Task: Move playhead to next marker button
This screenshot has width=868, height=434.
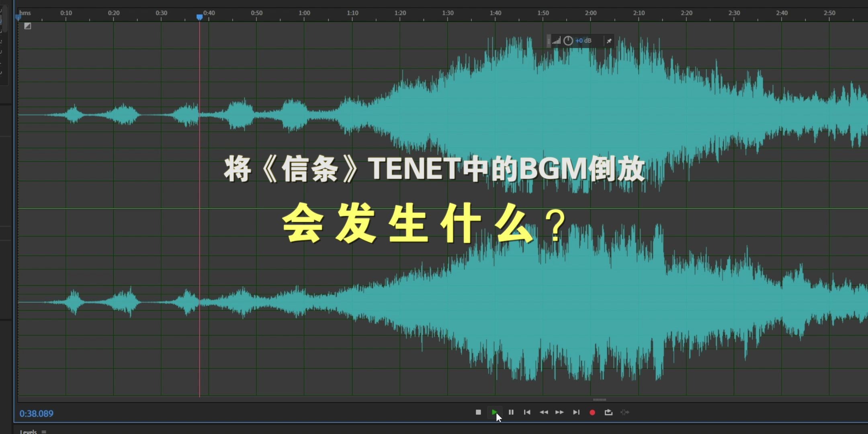Action: [576, 412]
